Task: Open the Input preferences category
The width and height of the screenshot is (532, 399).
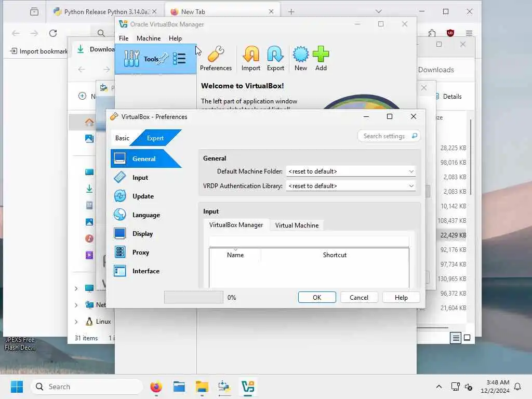Action: pos(140,178)
